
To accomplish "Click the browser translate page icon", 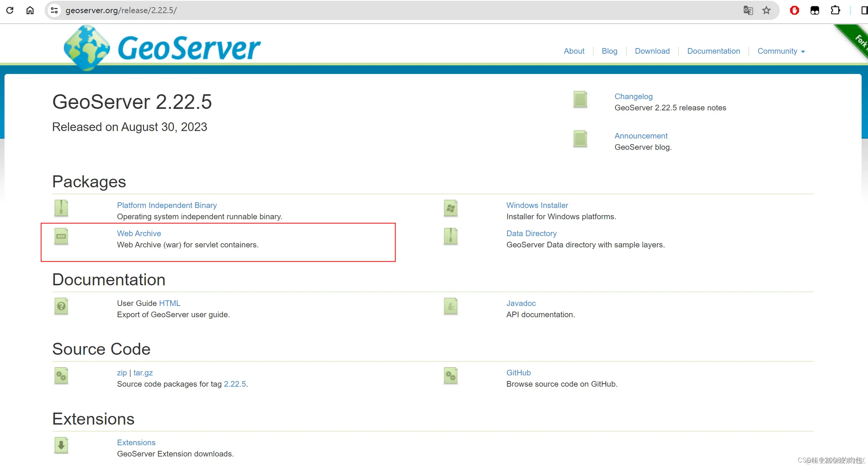I will [748, 10].
